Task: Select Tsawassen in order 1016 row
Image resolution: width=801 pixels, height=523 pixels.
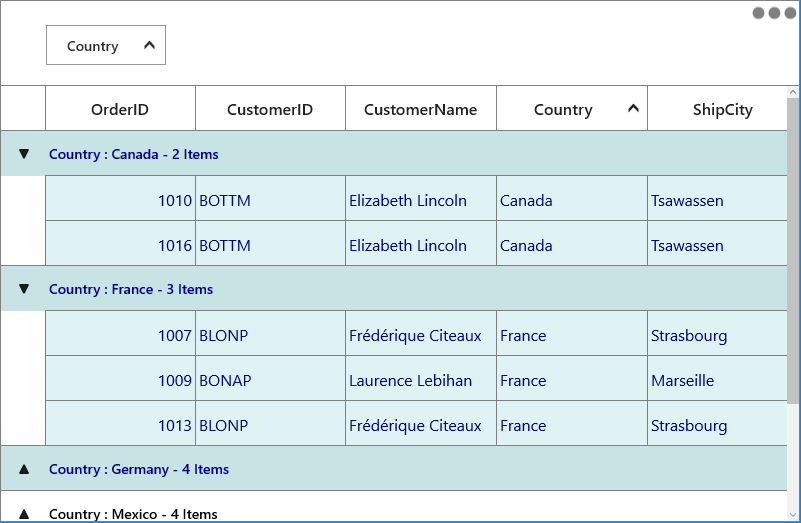Action: [717, 244]
